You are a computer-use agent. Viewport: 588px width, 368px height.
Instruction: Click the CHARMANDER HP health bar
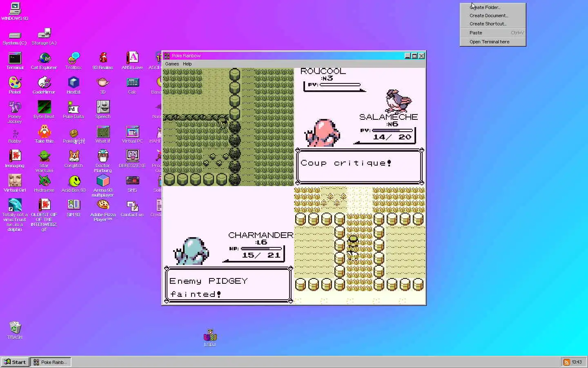point(261,249)
